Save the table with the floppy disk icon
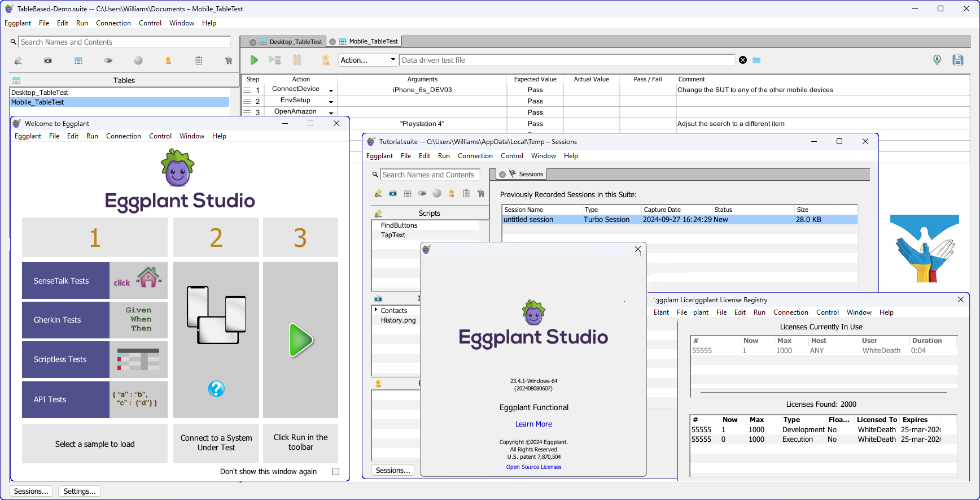 958,60
